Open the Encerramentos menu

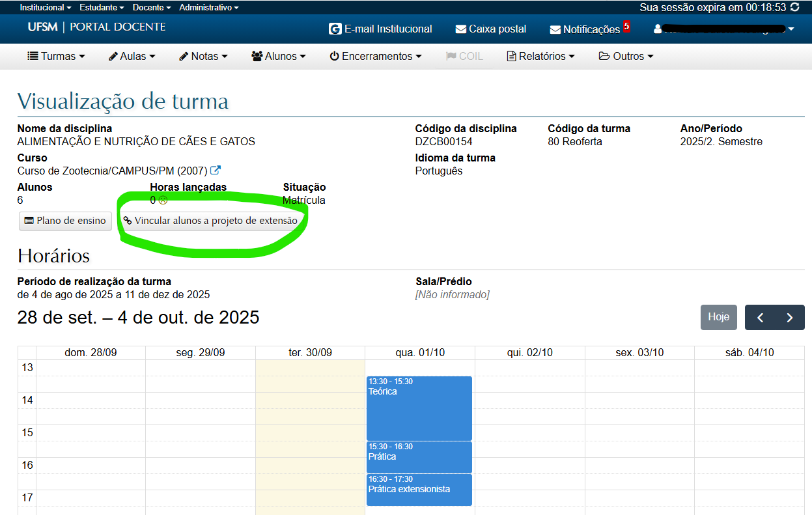(x=375, y=57)
